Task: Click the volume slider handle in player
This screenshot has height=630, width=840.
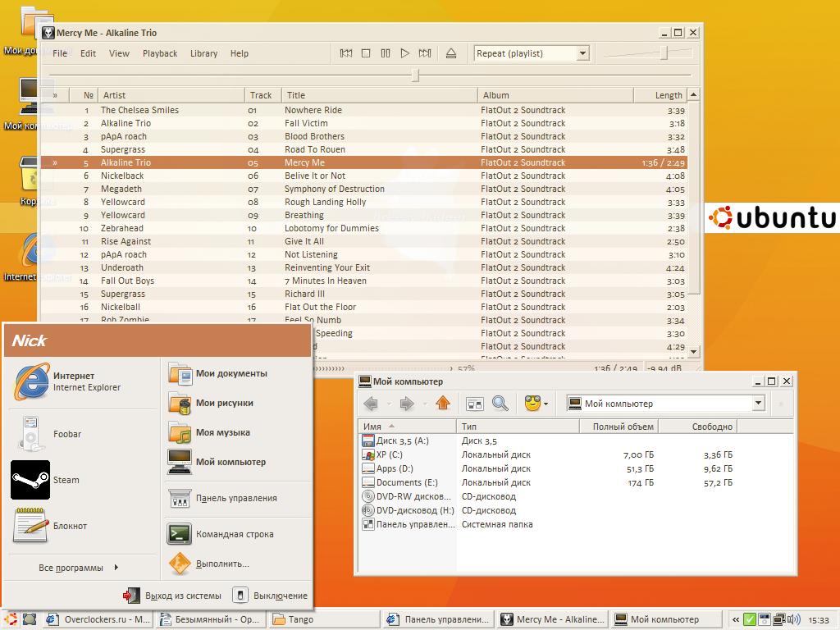Action: coord(664,52)
